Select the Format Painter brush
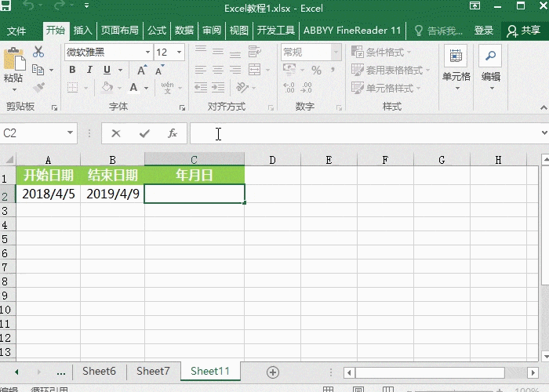This screenshot has width=549, height=392. point(38,87)
